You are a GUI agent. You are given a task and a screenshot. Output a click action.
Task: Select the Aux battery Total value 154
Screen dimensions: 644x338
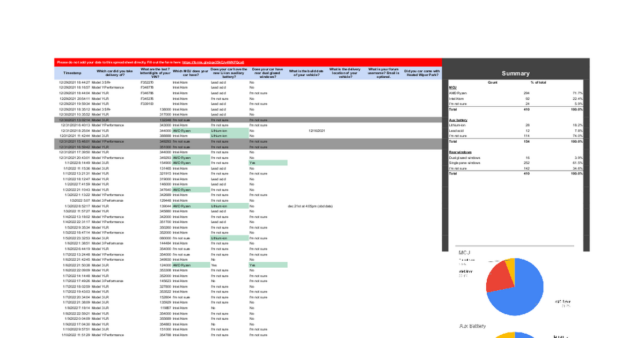(526, 142)
